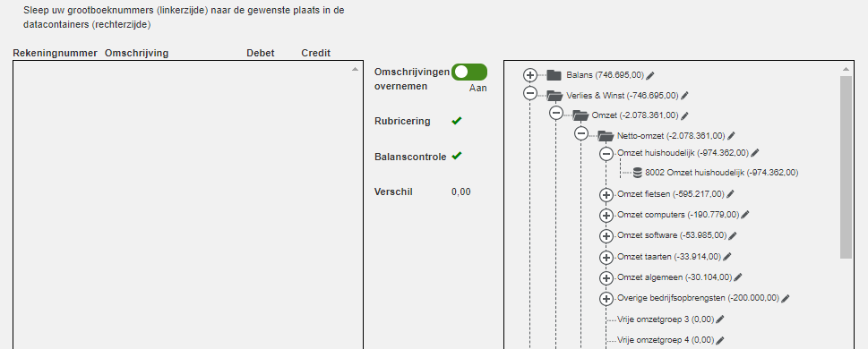Image resolution: width=868 pixels, height=349 pixels.
Task: Select the Omzet taarten tree item
Action: click(669, 257)
